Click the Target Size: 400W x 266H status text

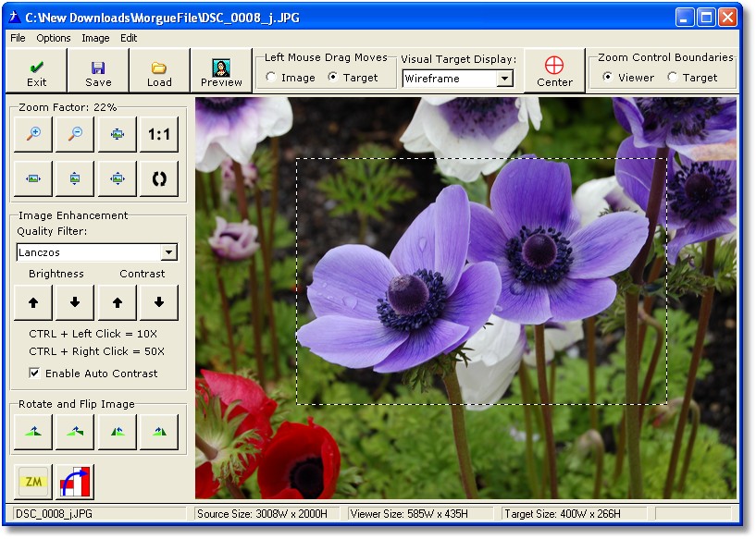tap(563, 514)
